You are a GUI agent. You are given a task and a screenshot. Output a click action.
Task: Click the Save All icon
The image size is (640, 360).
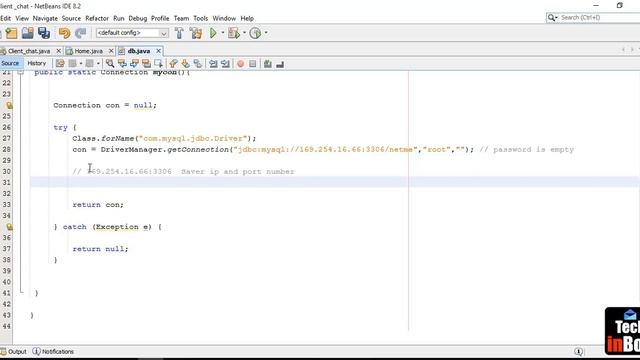pyautogui.click(x=44, y=33)
